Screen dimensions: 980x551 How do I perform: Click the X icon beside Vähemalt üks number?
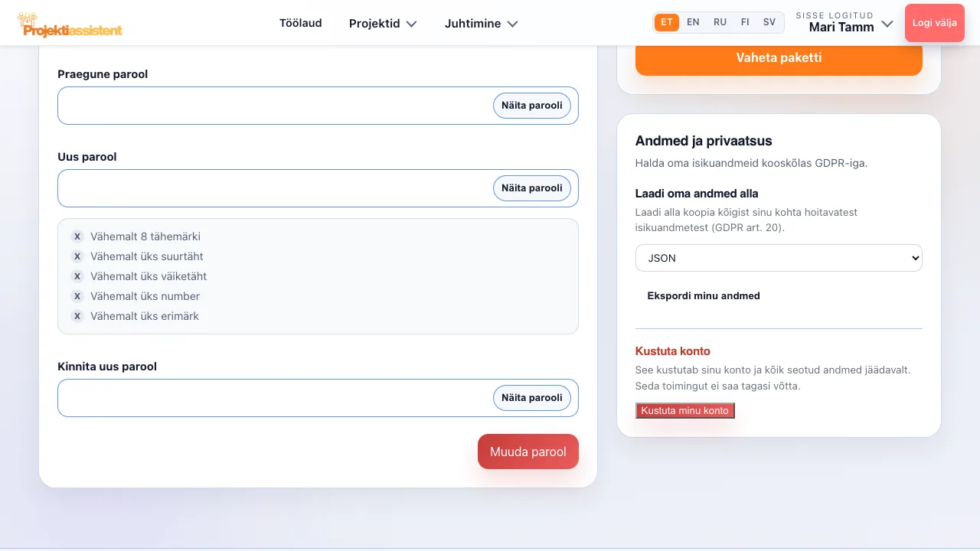(77, 296)
